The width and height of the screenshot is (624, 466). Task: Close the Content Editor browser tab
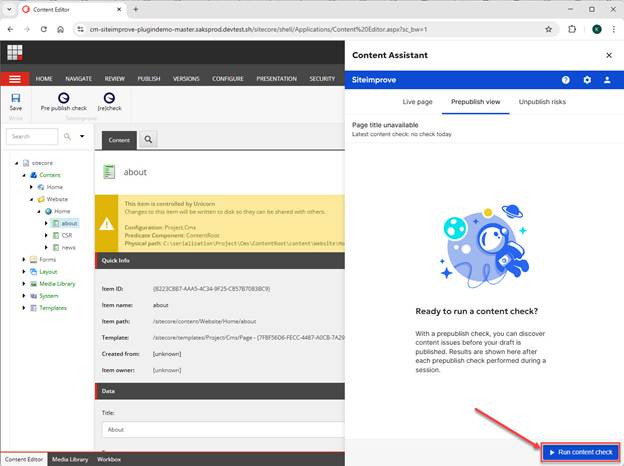click(119, 10)
